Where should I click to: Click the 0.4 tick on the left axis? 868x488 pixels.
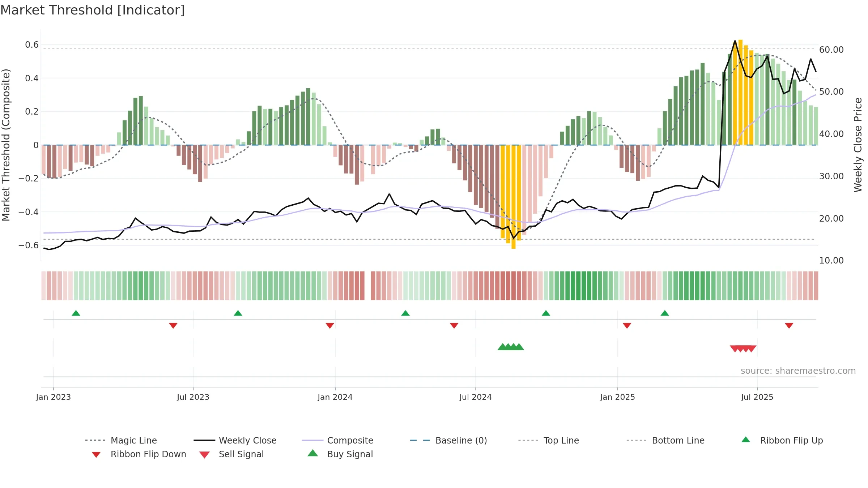pyautogui.click(x=32, y=78)
